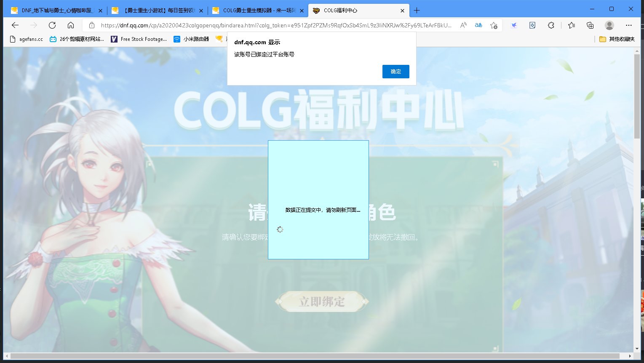Close the COLG福利中心 tab
Screen dimensions: 644x363
(x=402, y=11)
